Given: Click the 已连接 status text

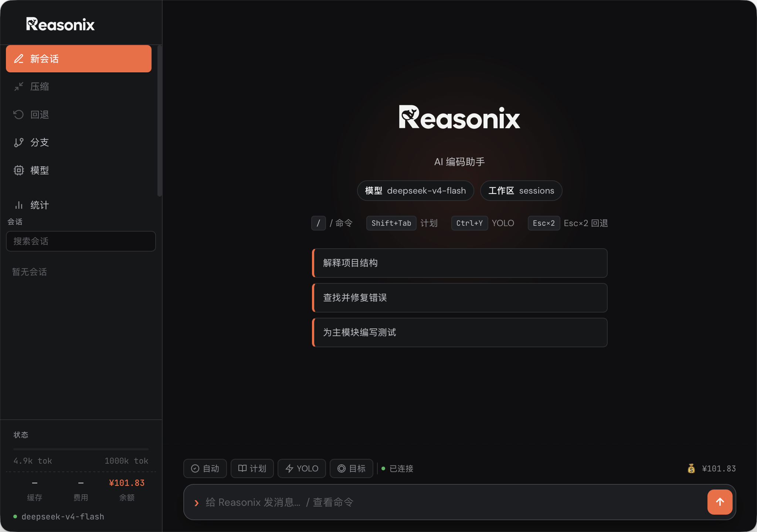Looking at the screenshot, I should [401, 468].
